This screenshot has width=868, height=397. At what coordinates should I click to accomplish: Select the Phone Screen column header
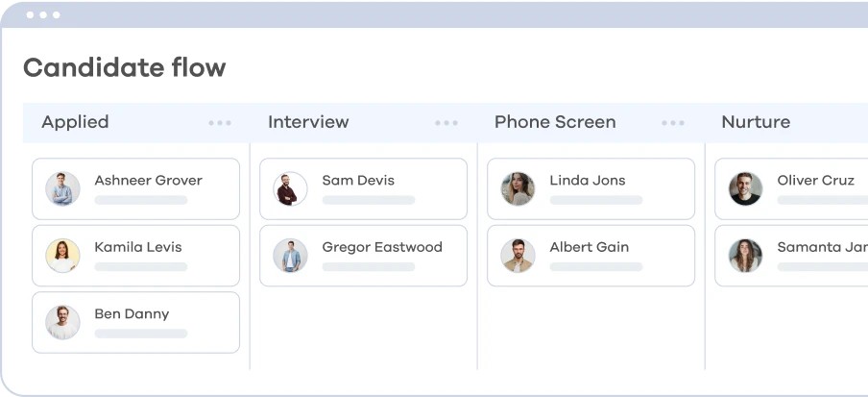[555, 122]
